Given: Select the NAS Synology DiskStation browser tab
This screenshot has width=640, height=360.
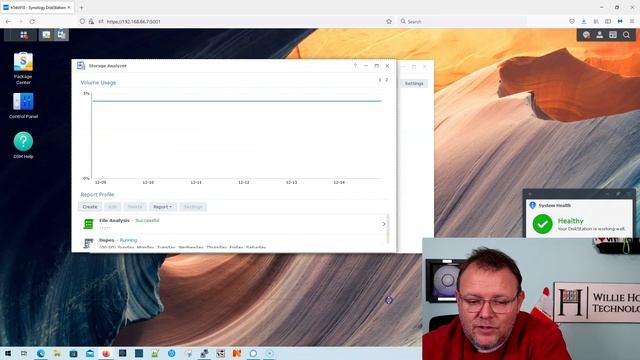Looking at the screenshot, I should point(37,7).
